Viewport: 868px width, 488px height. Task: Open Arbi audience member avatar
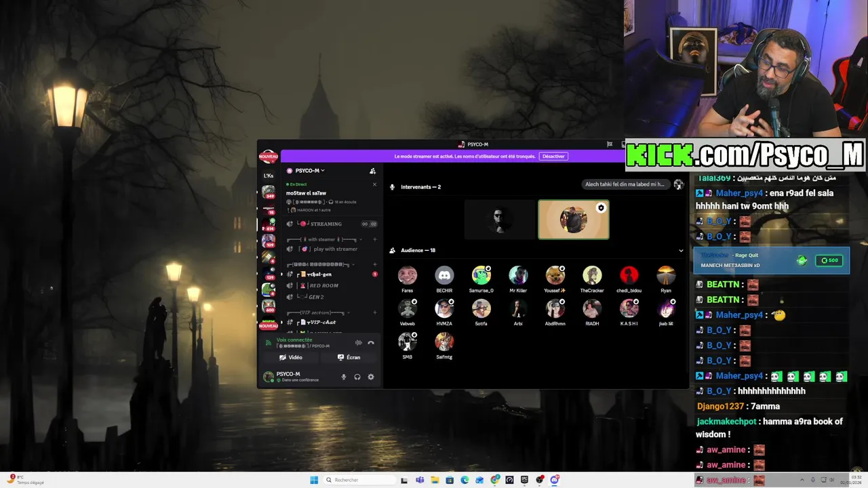tap(518, 308)
